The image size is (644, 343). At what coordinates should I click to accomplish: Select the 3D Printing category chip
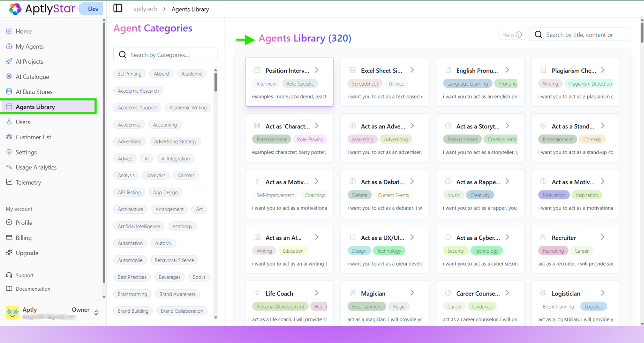(129, 73)
